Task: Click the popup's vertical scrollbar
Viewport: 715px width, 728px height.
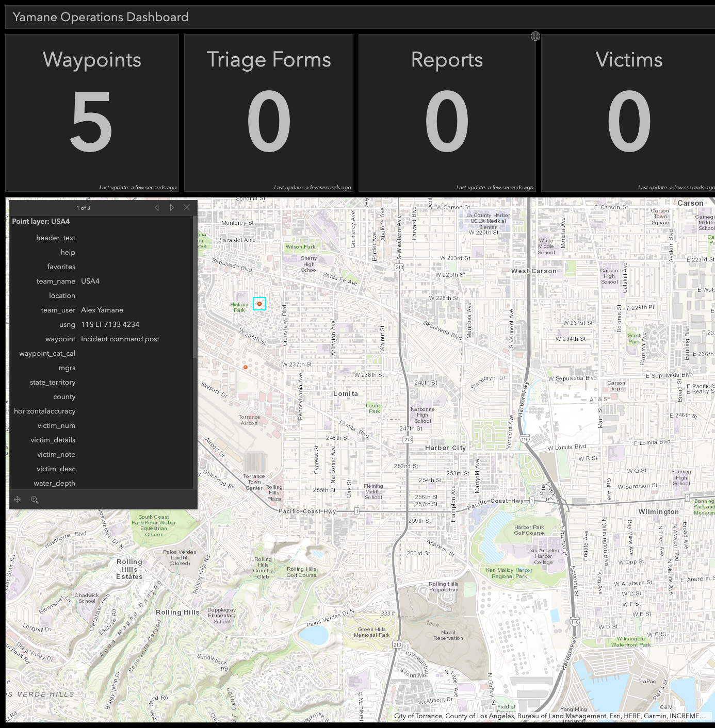Action: [194, 287]
